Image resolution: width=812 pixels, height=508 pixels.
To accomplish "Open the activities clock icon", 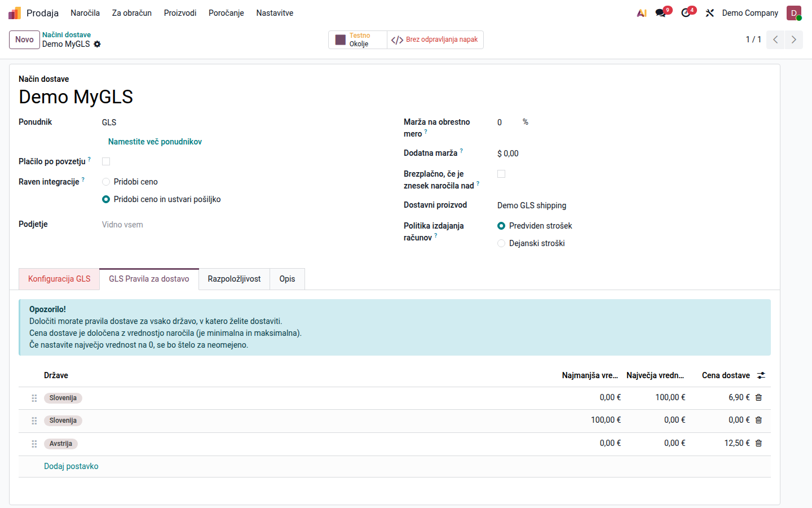I will [x=686, y=13].
